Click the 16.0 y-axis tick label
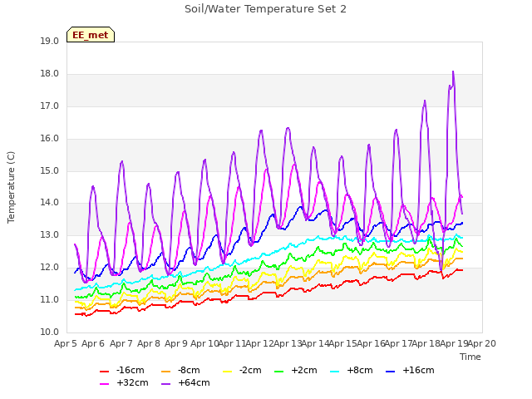Viewport: 532px width, 399px height. (x=50, y=139)
